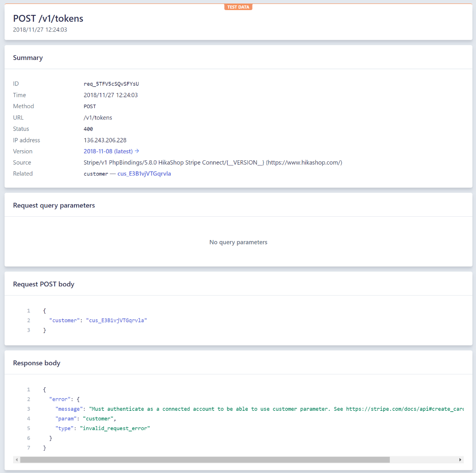
Task: Click the 400 status code value
Action: (88, 129)
